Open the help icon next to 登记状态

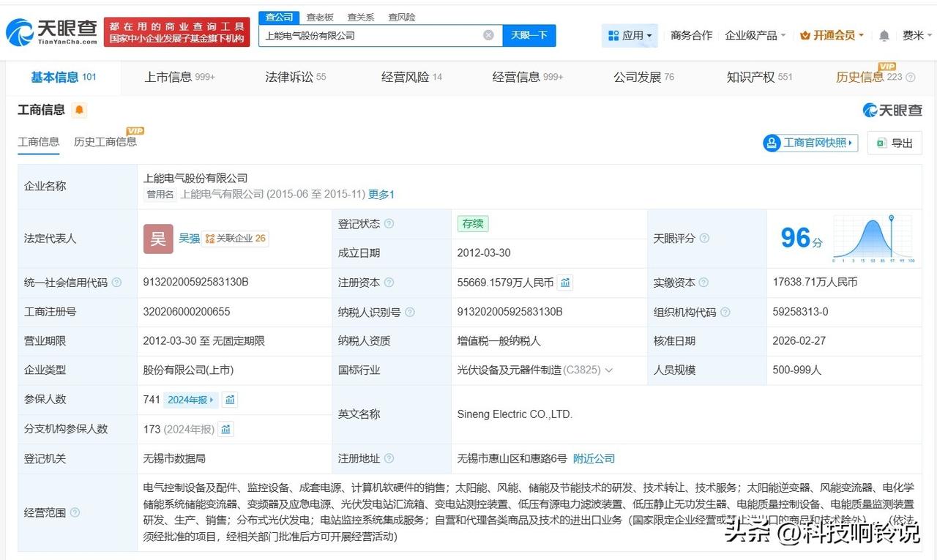(389, 224)
